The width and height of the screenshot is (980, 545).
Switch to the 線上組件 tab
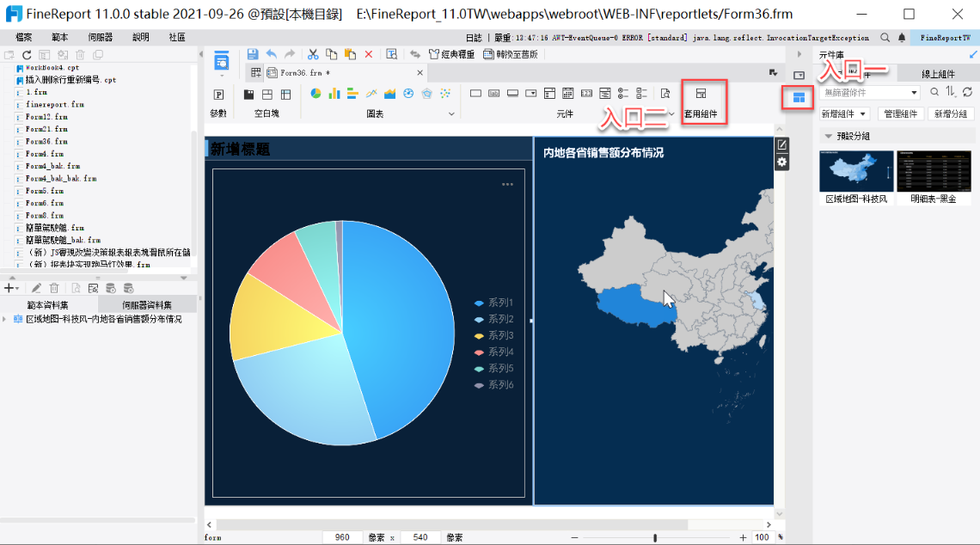[938, 75]
